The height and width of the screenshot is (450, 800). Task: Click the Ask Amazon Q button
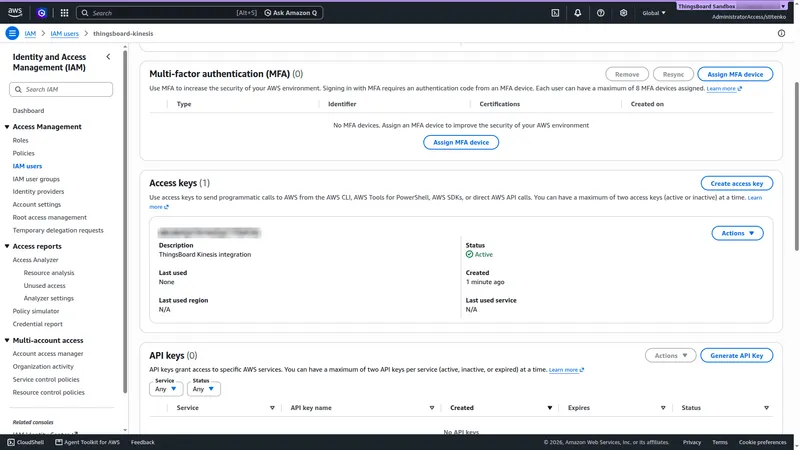(291, 13)
